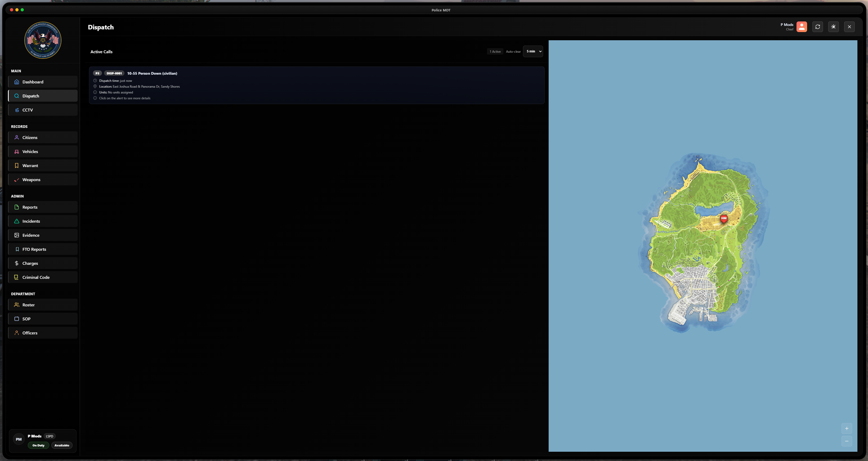868x461 pixels.
Task: Toggle the On Duty status
Action: click(38, 445)
